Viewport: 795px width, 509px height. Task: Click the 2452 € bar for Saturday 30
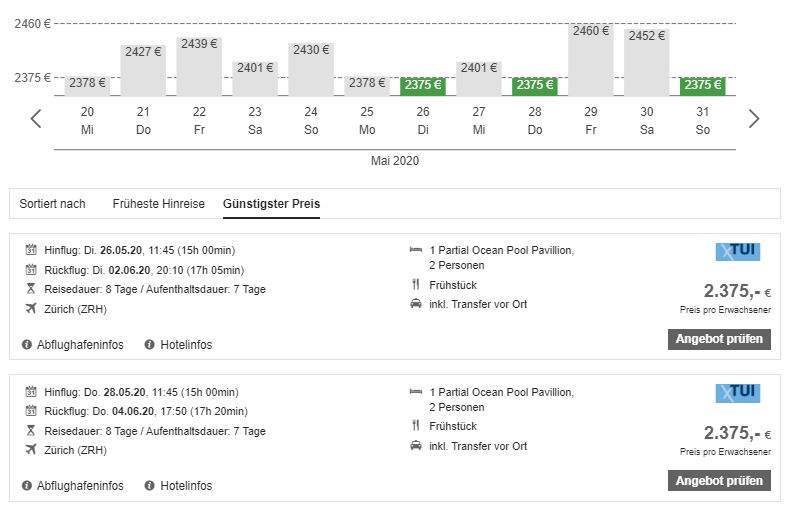point(647,62)
